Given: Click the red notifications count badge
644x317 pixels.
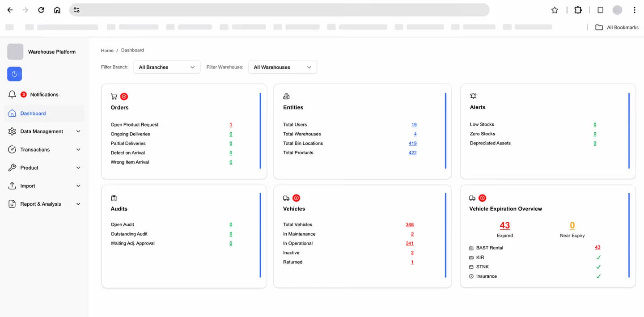Looking at the screenshot, I should tap(24, 94).
